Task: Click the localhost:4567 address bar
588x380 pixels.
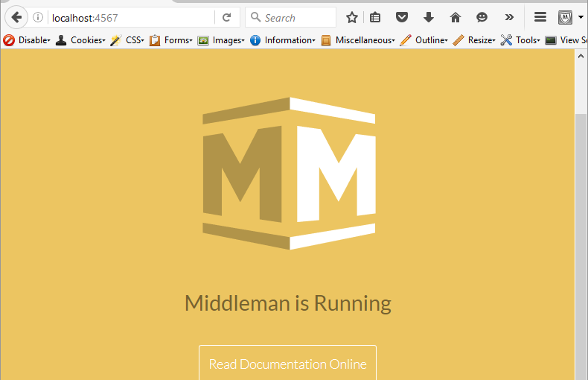Action: pos(131,18)
